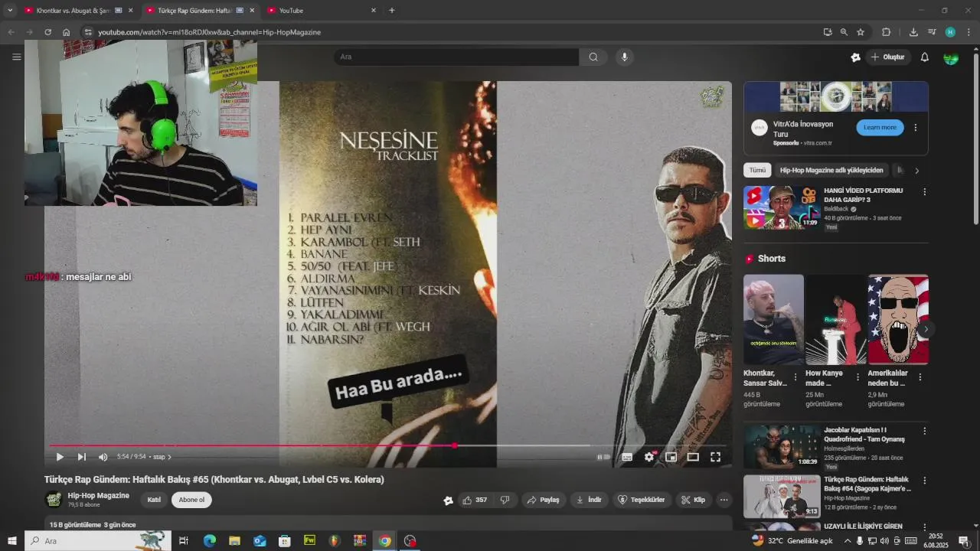
Task: Click the search magnifier button
Action: [x=593, y=57]
